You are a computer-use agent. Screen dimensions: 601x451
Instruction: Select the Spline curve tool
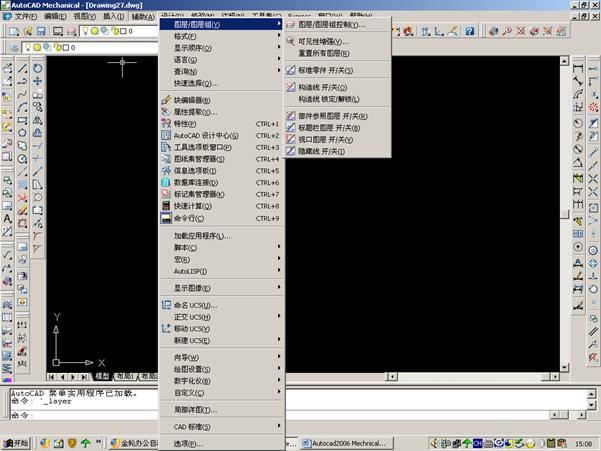pos(22,94)
